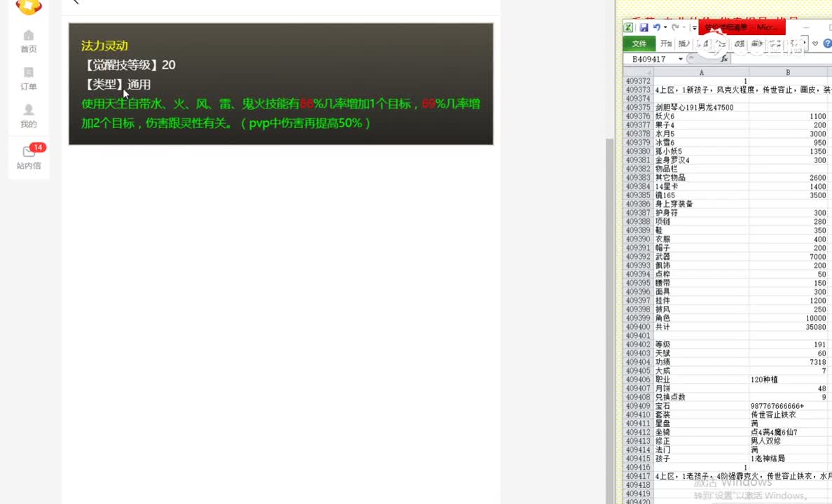This screenshot has width=832, height=504.
Task: Click value 10000 in 角色 row
Action: pyautogui.click(x=788, y=318)
